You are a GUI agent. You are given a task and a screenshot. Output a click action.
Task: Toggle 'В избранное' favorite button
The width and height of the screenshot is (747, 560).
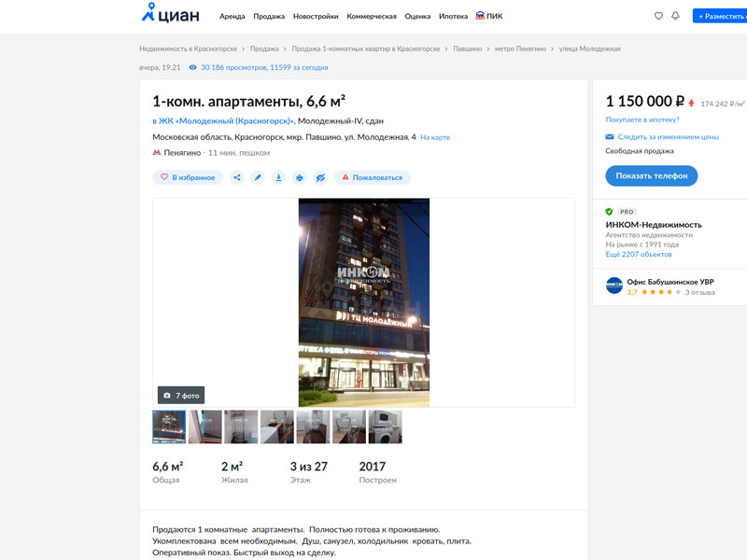(188, 177)
